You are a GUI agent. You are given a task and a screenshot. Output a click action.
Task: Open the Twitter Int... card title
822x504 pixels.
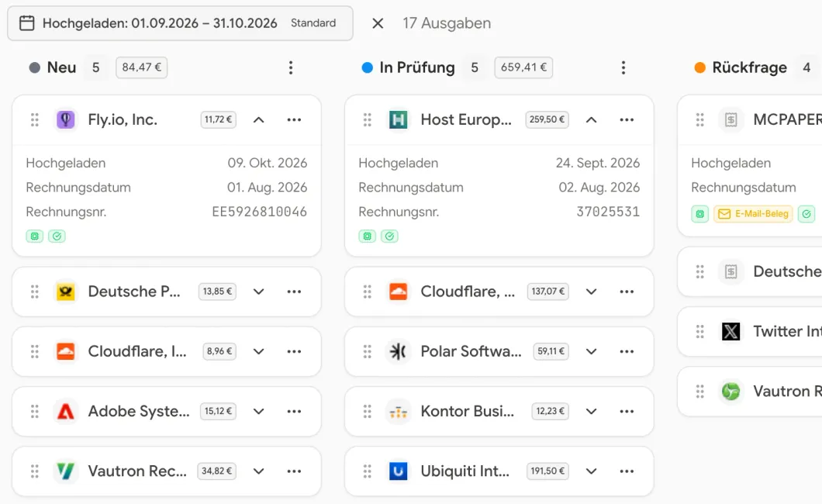click(787, 332)
